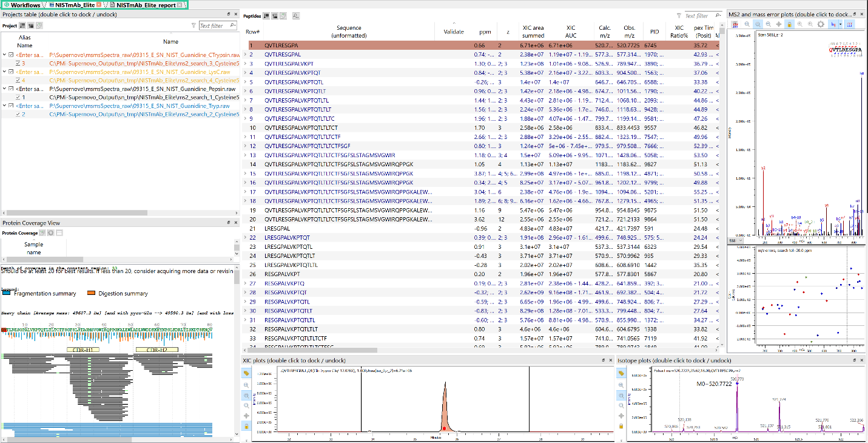
Task: Toggle the lock icon in MS2 toolbar
Action: click(789, 24)
